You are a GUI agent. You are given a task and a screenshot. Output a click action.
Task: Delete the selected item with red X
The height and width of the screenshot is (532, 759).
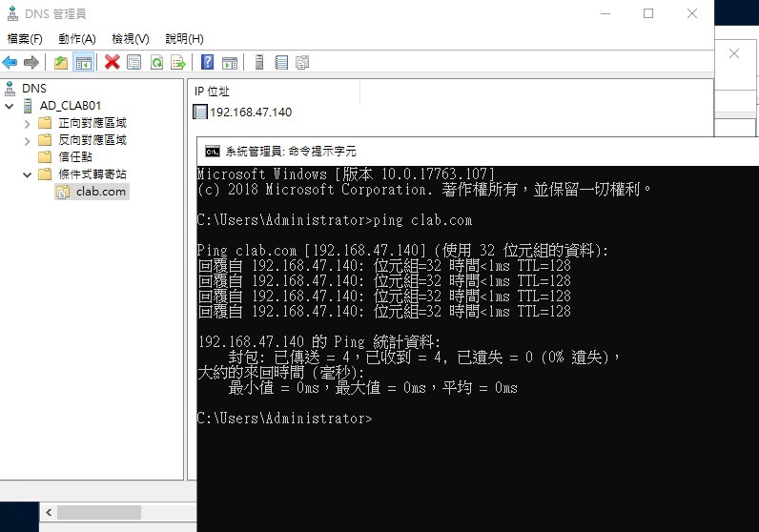[113, 62]
